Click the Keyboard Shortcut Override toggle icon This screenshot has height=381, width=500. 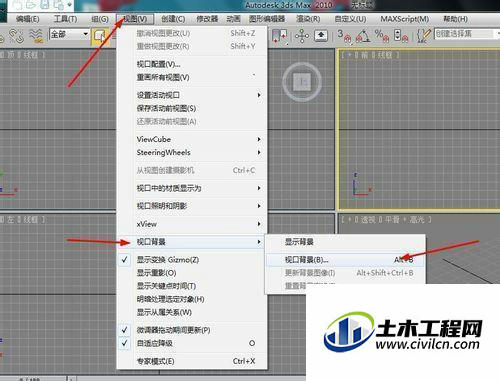click(321, 35)
